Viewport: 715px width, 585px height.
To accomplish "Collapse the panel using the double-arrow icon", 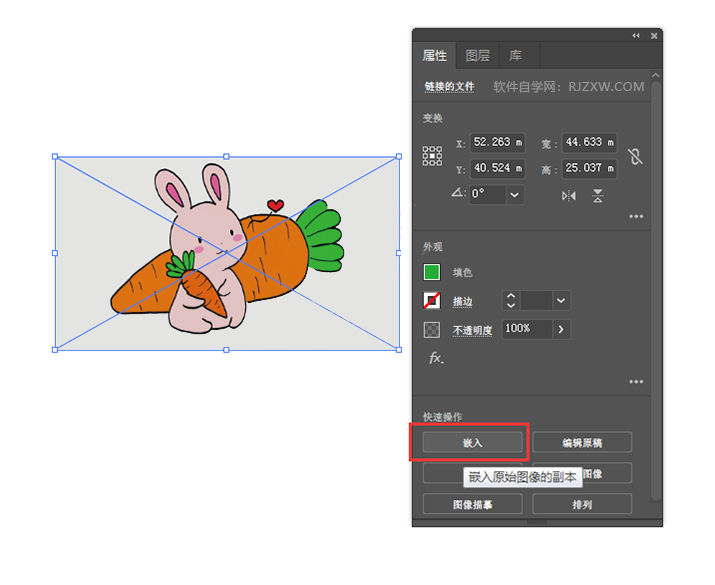I will tap(636, 35).
